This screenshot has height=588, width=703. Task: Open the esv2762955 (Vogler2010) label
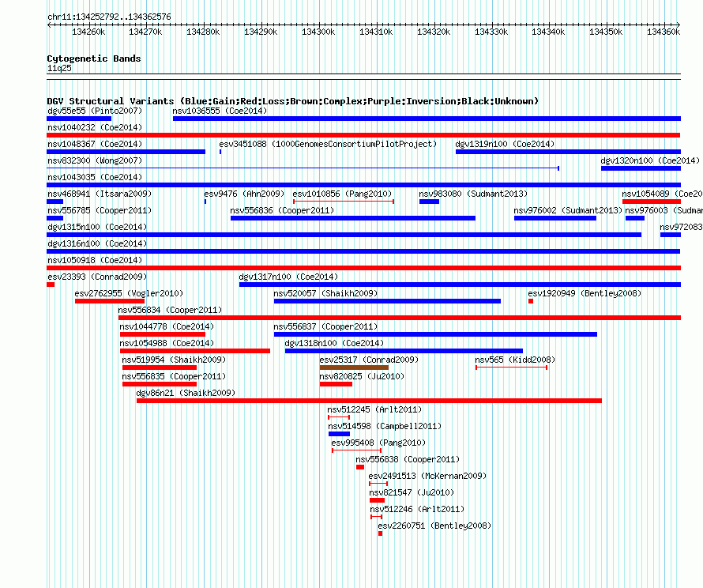tap(129, 293)
